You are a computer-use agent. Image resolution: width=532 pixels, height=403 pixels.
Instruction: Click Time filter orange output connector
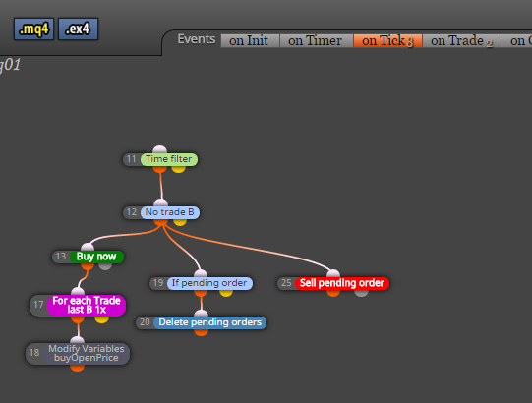[x=160, y=169]
